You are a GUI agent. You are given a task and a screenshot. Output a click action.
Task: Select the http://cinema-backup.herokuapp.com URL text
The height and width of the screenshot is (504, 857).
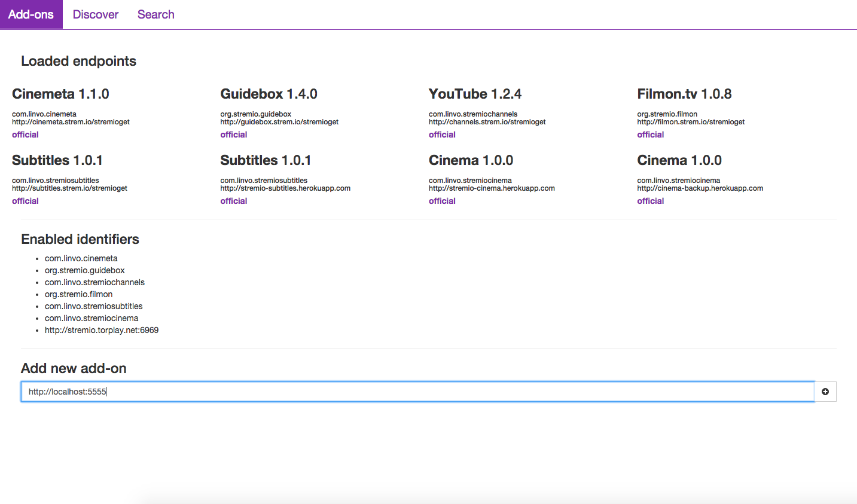(x=700, y=188)
